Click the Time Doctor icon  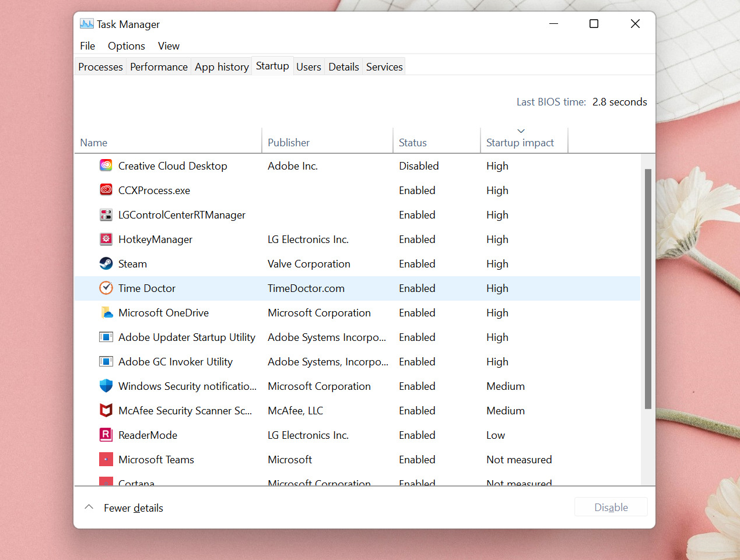click(x=106, y=288)
